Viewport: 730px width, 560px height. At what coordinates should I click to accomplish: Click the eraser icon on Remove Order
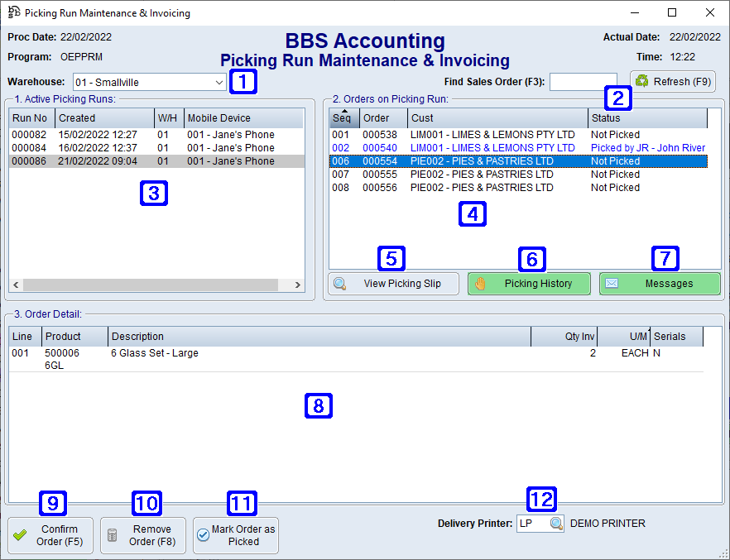coord(113,535)
